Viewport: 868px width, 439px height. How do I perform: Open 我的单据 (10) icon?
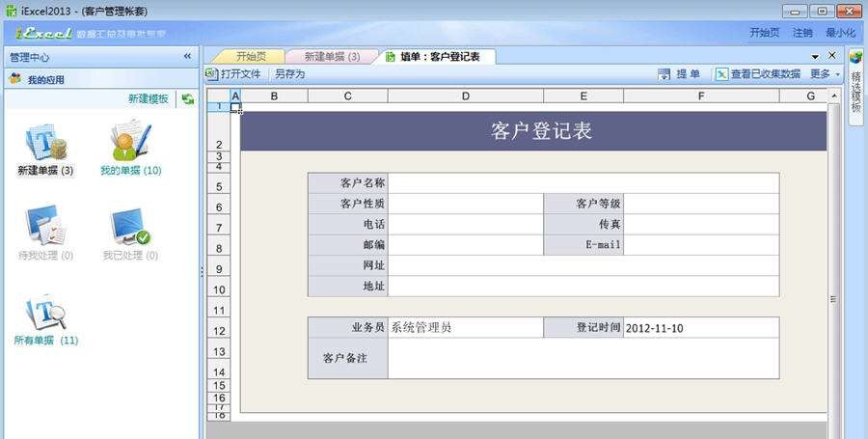click(x=130, y=141)
